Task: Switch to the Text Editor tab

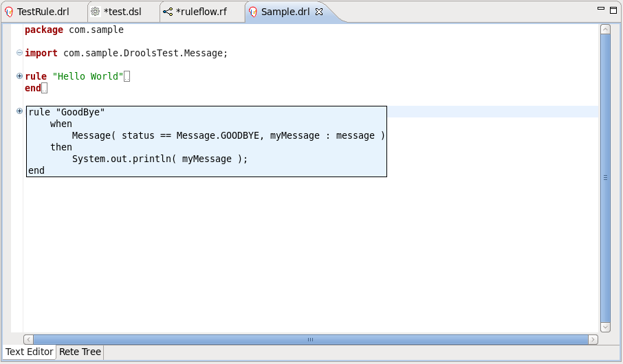Action: point(30,352)
